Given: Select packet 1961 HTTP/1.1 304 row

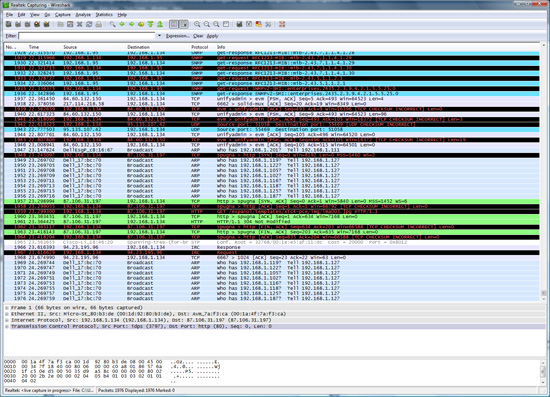Looking at the screenshot, I should [x=272, y=222].
